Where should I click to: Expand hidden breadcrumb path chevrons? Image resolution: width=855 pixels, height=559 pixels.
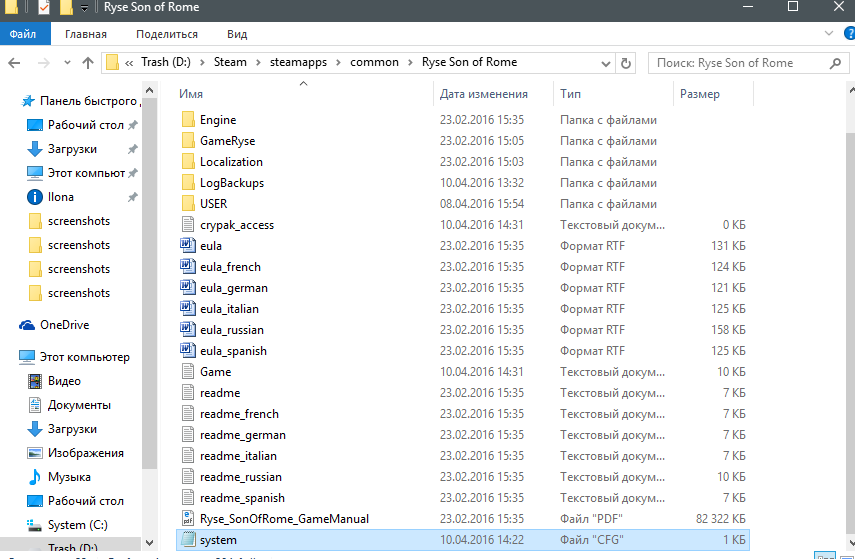[x=129, y=63]
